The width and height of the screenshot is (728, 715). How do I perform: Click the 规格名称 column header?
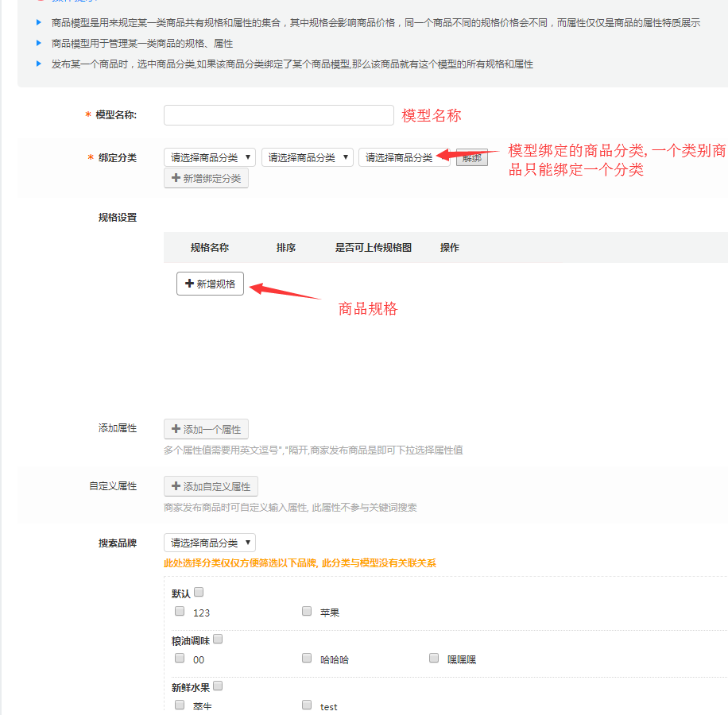(x=210, y=248)
